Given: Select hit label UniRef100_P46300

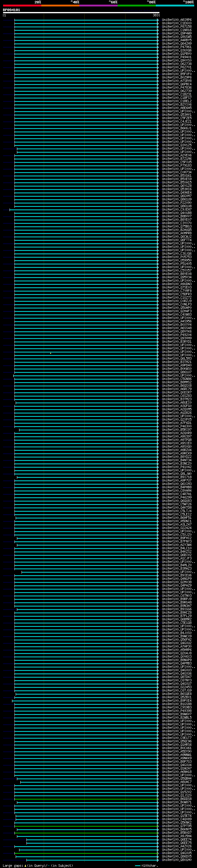Looking at the screenshot, I should coord(176,426).
